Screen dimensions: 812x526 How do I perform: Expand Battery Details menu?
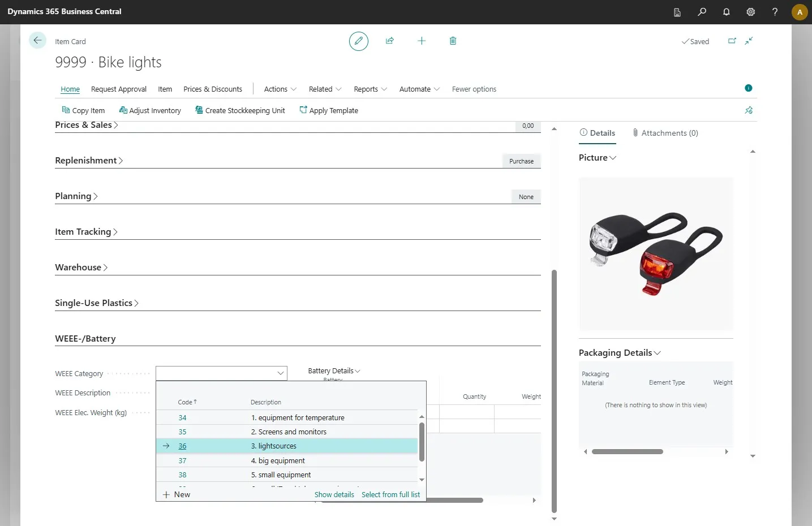[334, 371]
